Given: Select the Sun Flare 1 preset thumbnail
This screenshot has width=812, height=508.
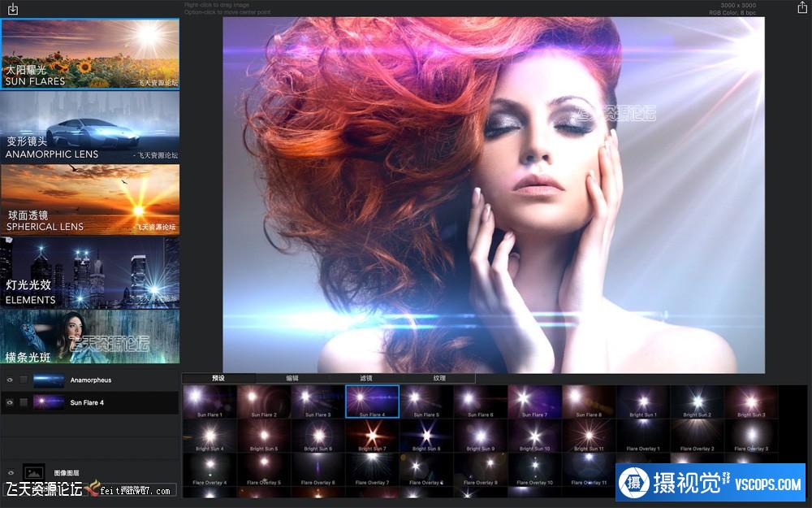Looking at the screenshot, I should [x=209, y=402].
